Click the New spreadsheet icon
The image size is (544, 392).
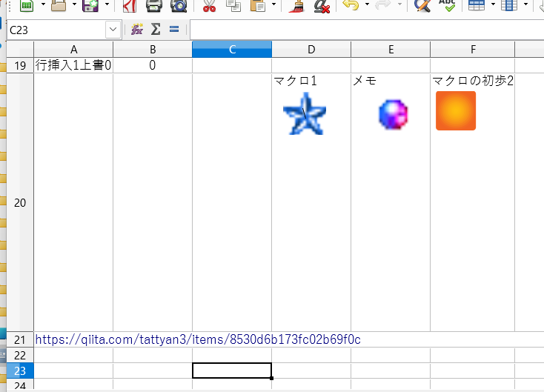pyautogui.click(x=27, y=5)
